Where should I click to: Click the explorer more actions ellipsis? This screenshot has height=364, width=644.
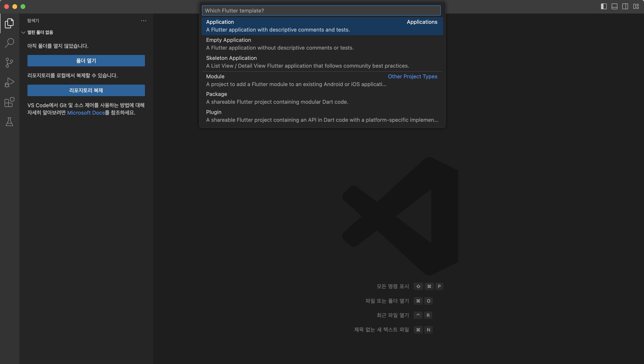coord(143,21)
